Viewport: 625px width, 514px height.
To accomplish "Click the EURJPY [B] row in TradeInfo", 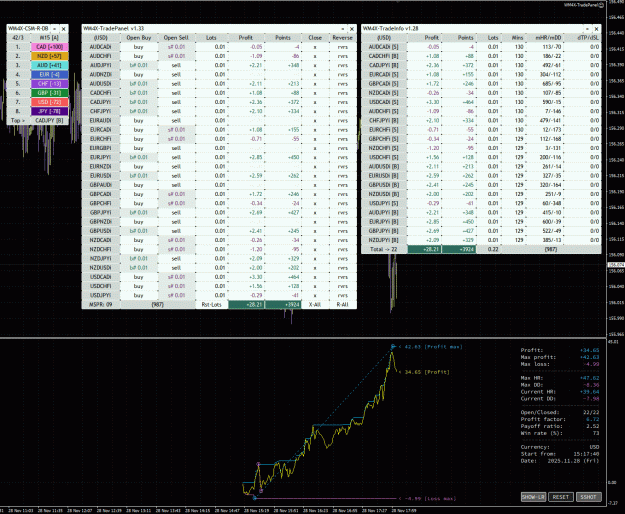I will click(383, 222).
